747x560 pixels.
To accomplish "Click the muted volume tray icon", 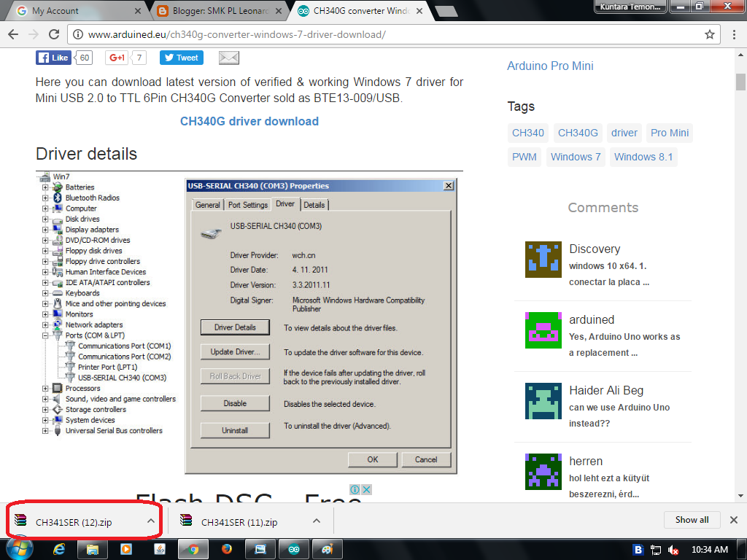I will pos(673,550).
